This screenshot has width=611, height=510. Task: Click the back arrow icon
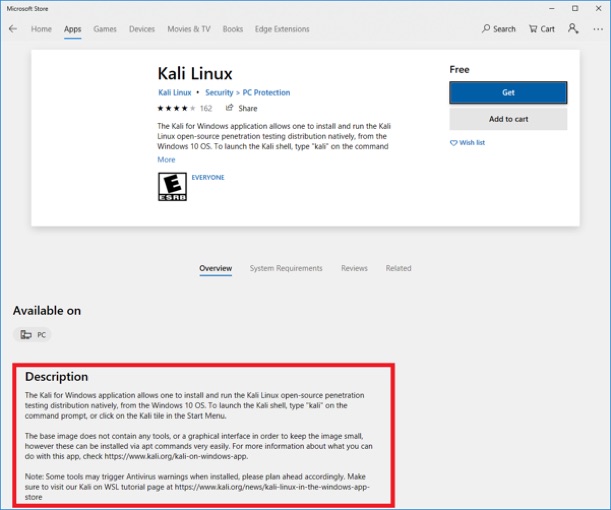13,29
